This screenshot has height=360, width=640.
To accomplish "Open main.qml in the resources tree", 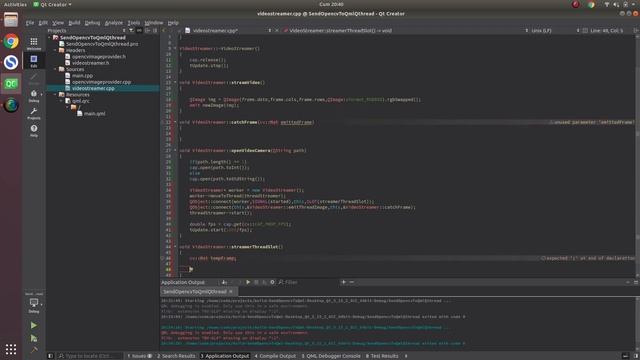I will coord(94,113).
